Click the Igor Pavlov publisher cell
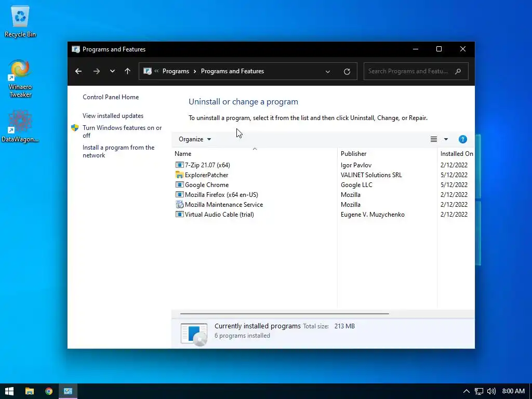The height and width of the screenshot is (399, 532). coord(356,165)
